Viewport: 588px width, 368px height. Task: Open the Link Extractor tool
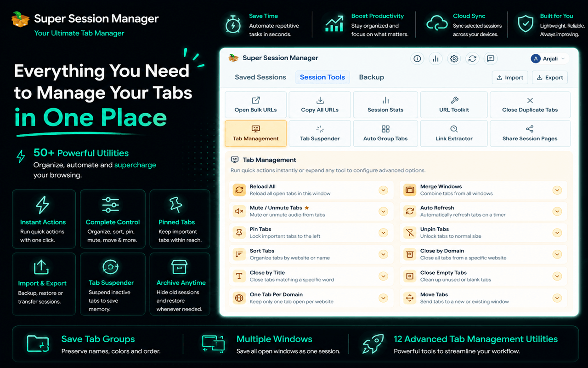454,133
